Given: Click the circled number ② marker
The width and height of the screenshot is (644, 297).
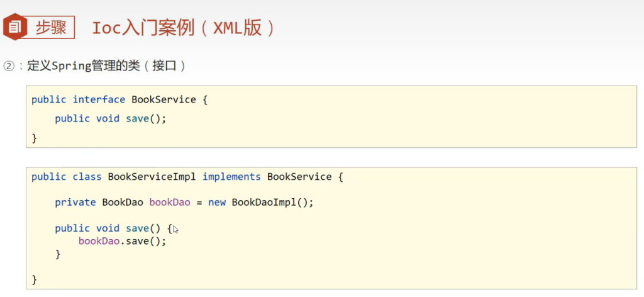Looking at the screenshot, I should pyautogui.click(x=9, y=66).
